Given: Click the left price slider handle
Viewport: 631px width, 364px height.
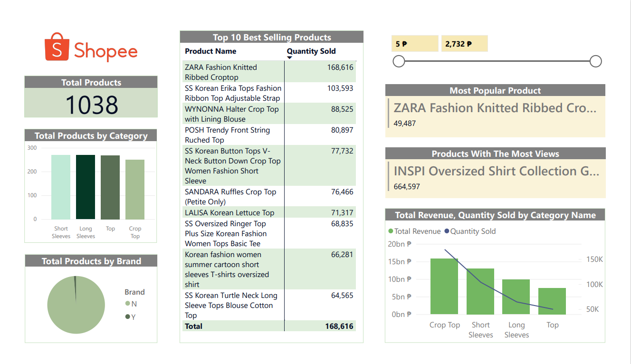Looking at the screenshot, I should pyautogui.click(x=399, y=61).
